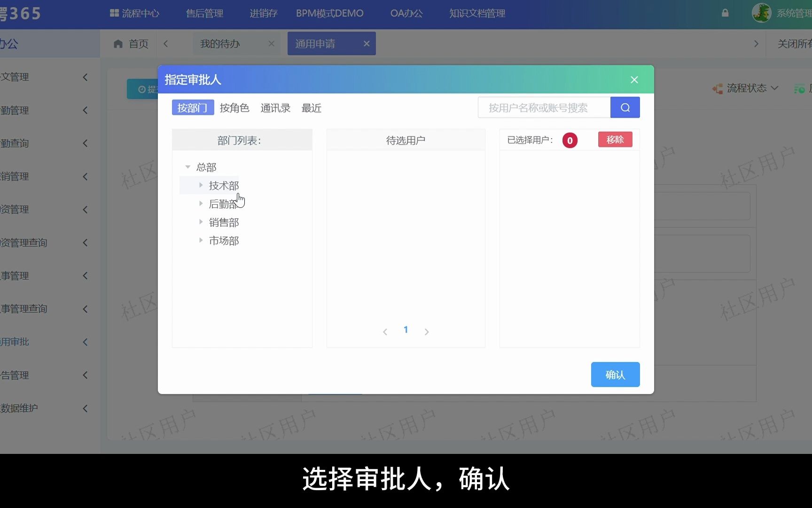Click the home icon next to 首页
This screenshot has width=812, height=508.
117,43
